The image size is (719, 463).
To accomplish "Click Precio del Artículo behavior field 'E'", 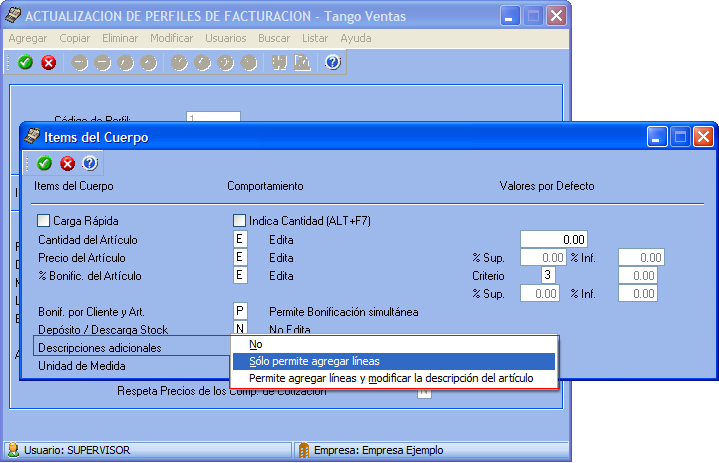I will coord(240,257).
